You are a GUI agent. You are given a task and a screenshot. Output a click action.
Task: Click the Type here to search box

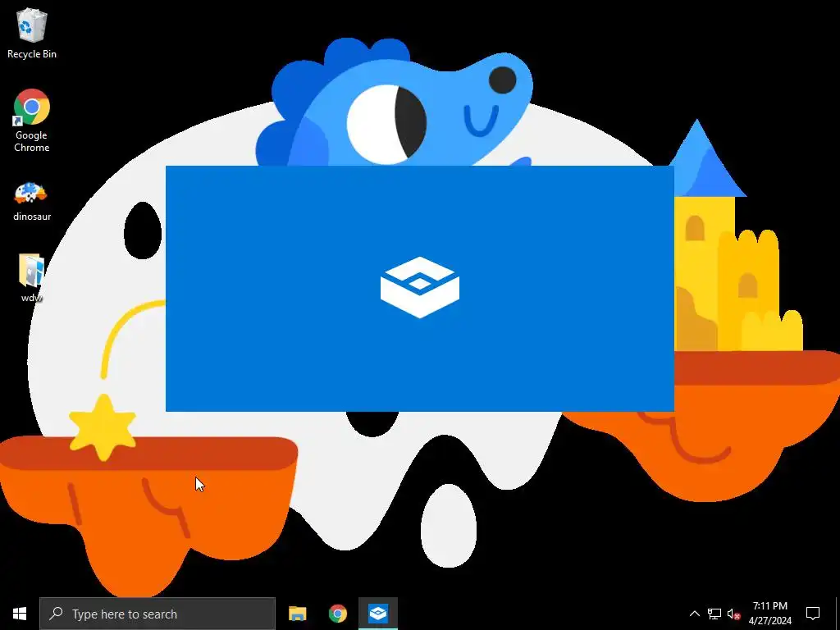[157, 614]
